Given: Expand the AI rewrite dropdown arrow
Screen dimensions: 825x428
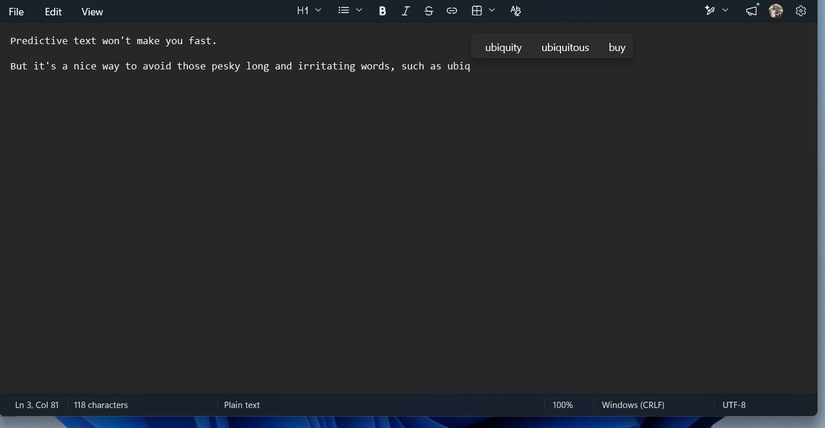Looking at the screenshot, I should [725, 11].
